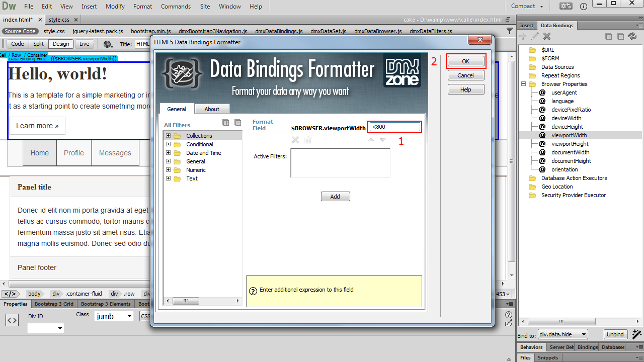
Task: Click OK in the Data Bindings Formatter
Action: click(466, 61)
